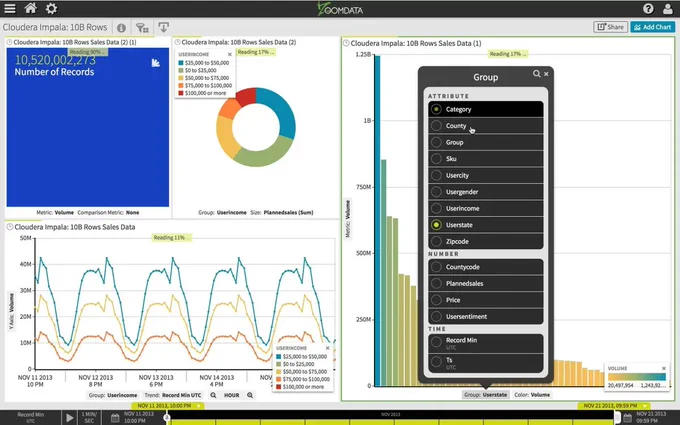Go to the Home icon
The image size is (680, 425).
tap(30, 8)
